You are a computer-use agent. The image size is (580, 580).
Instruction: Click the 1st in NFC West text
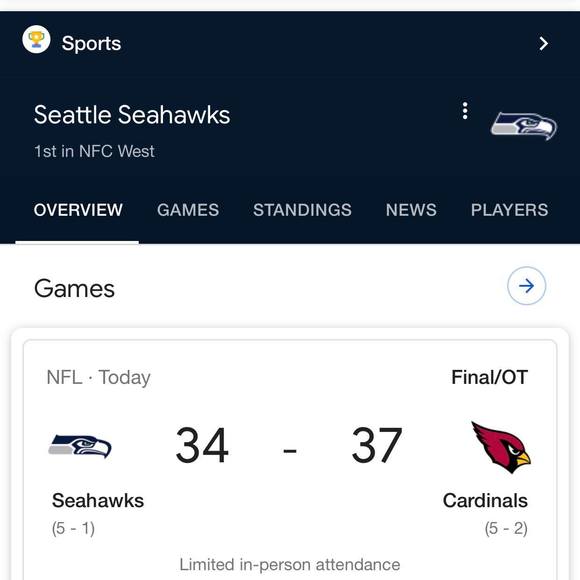pos(94,151)
